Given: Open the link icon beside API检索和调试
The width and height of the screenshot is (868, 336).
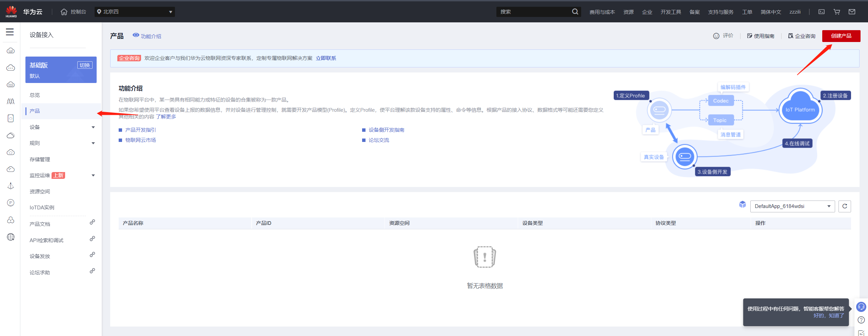Looking at the screenshot, I should 92,238.
